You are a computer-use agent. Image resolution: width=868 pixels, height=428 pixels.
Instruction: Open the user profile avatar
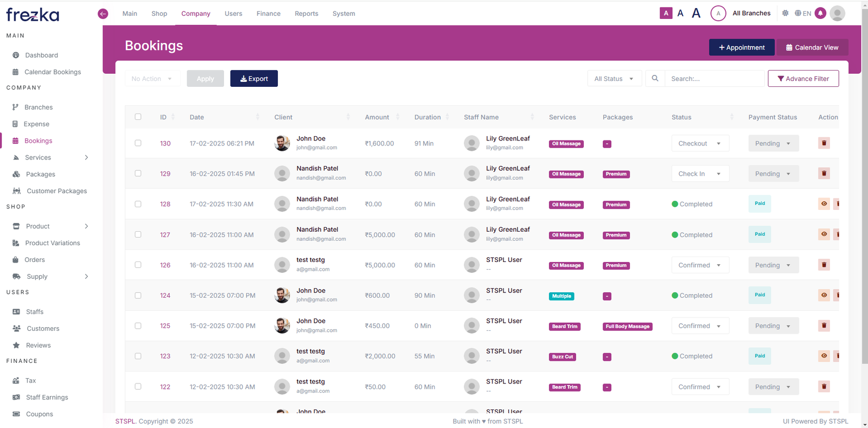pos(837,14)
